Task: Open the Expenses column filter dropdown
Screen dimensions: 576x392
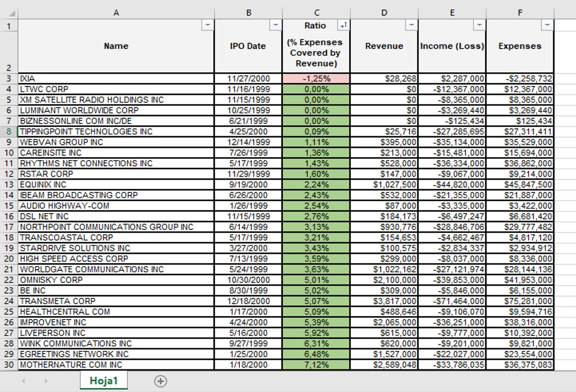Action: 547,25
